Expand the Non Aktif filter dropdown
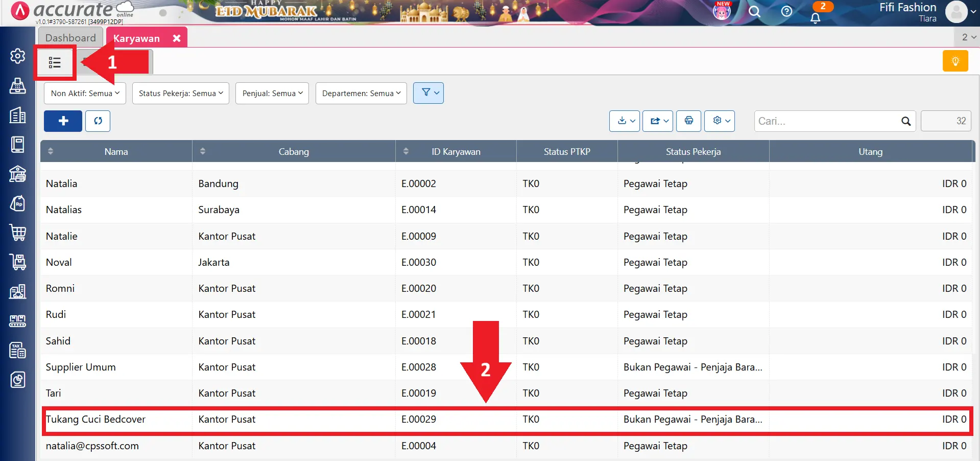Image resolution: width=980 pixels, height=461 pixels. 85,94
